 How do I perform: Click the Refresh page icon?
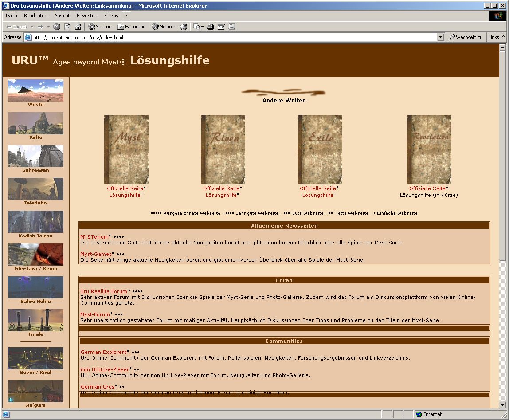pyautogui.click(x=67, y=27)
